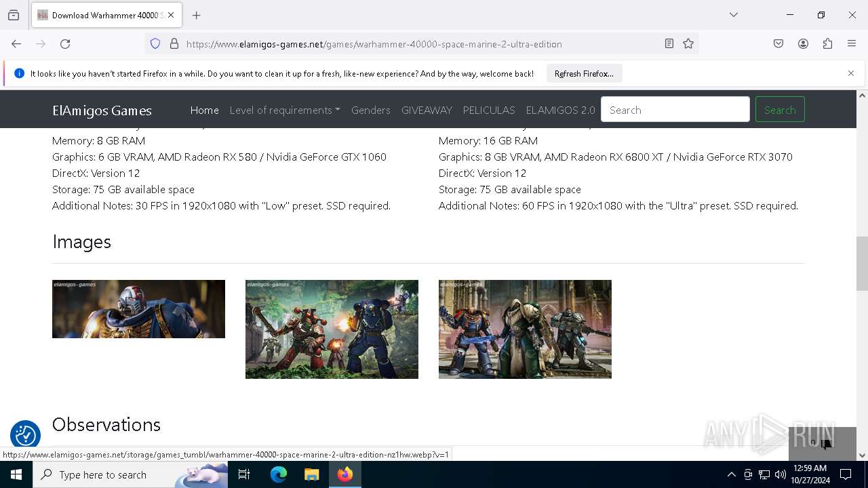Open ELAMIGOS 2.0 link

(x=560, y=110)
